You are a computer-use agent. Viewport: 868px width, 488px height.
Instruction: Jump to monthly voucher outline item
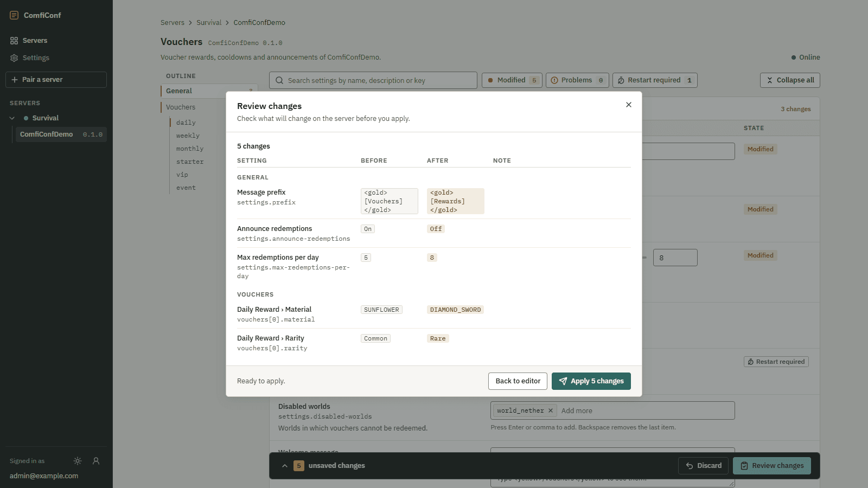[190, 149]
